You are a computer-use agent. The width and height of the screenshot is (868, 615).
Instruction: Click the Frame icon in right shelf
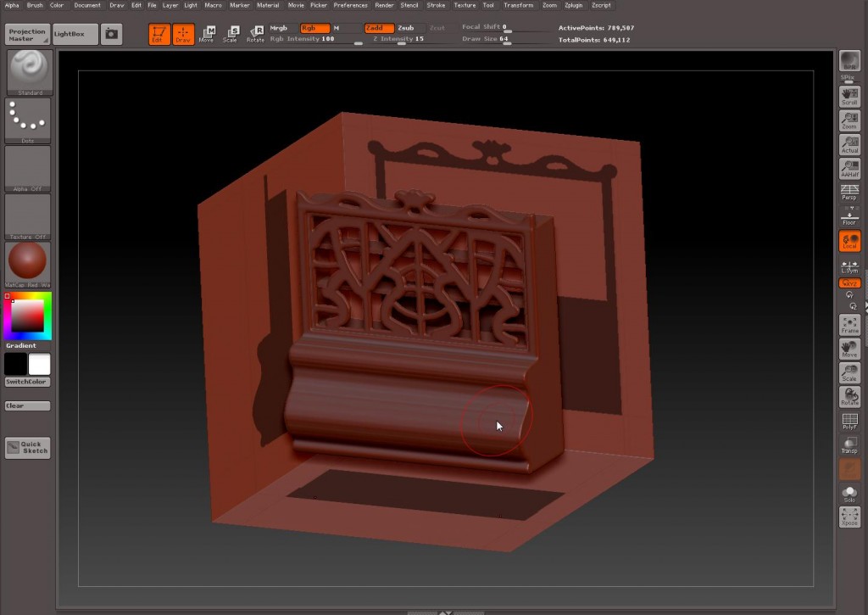849,325
